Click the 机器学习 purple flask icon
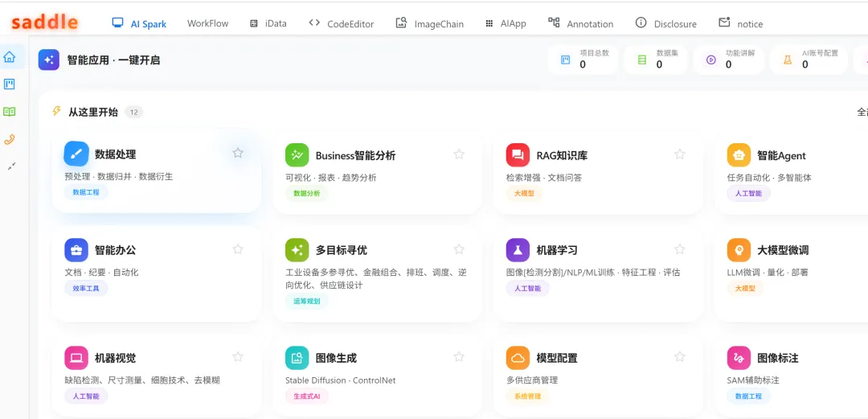This screenshot has height=419, width=868. point(518,250)
